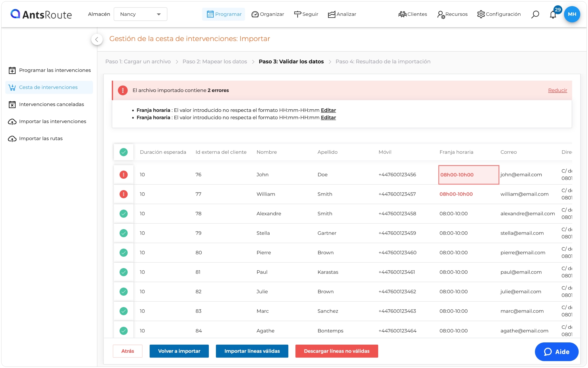588x368 pixels.
Task: Click first Editar link for Franja horaria
Action: (x=328, y=110)
